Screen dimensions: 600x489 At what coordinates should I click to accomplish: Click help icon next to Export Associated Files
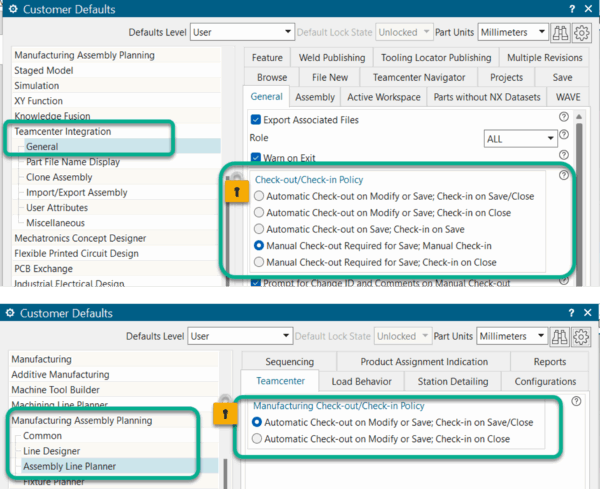click(564, 119)
